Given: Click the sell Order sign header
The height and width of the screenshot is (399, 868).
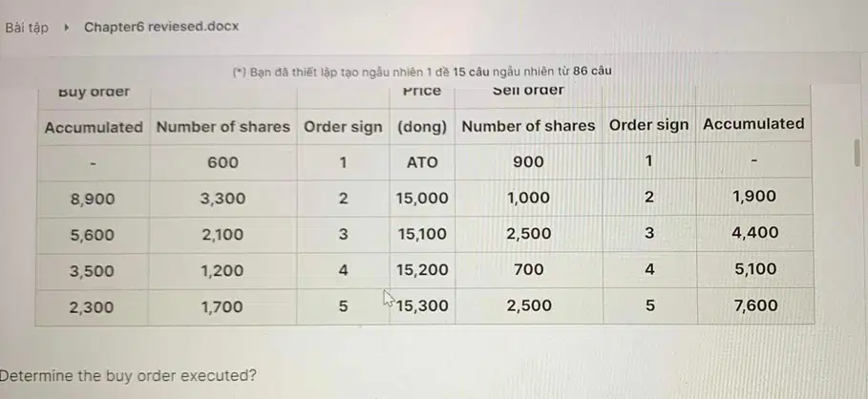Looking at the screenshot, I should (648, 125).
